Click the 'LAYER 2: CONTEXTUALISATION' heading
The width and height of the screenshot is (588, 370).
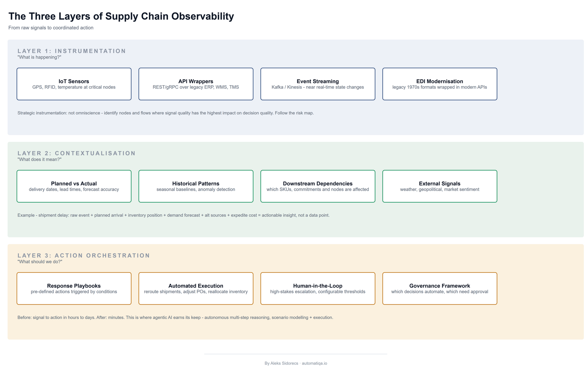tap(76, 153)
